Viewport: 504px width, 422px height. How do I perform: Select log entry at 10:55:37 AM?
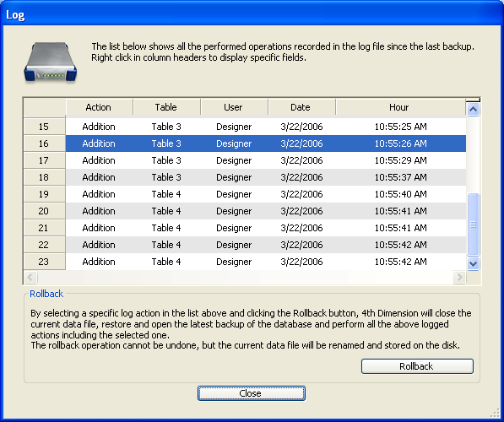266,177
